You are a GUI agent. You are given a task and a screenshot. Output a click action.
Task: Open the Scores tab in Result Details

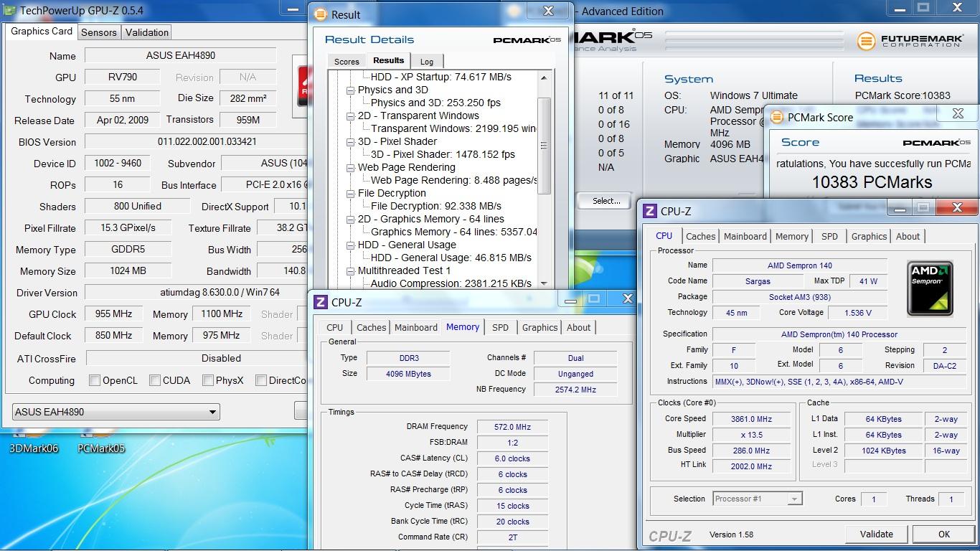click(x=347, y=62)
